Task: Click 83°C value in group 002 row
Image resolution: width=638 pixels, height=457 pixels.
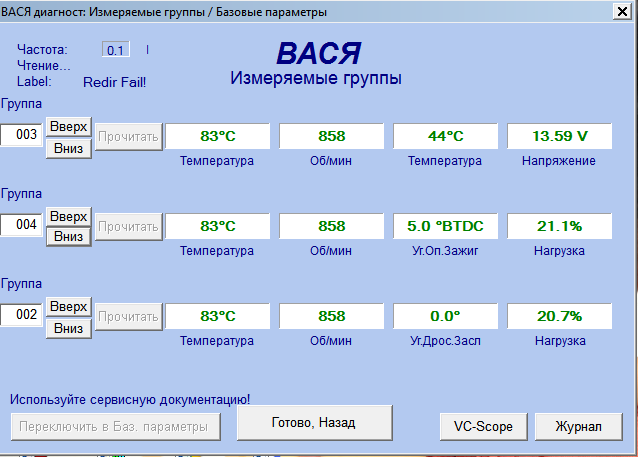Action: point(218,316)
